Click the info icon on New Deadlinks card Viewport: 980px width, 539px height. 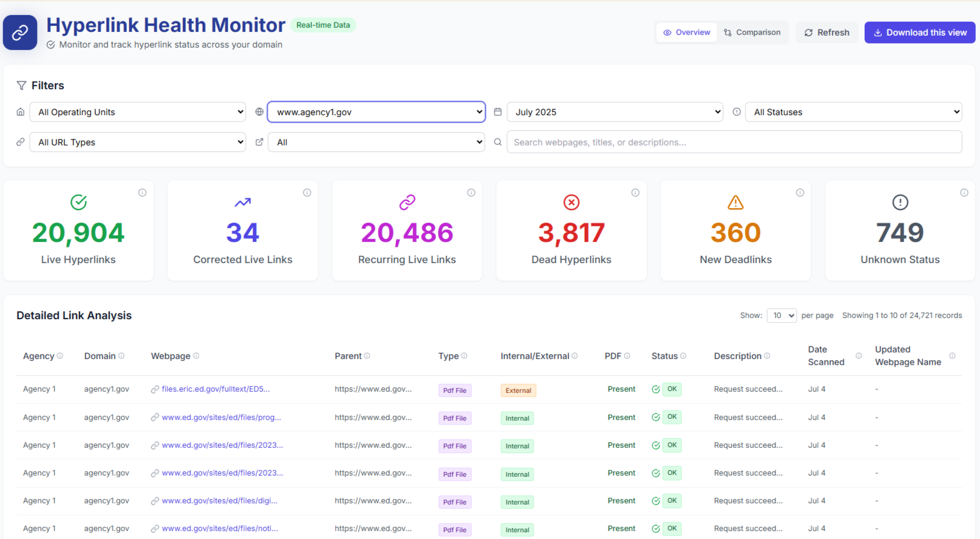(800, 193)
